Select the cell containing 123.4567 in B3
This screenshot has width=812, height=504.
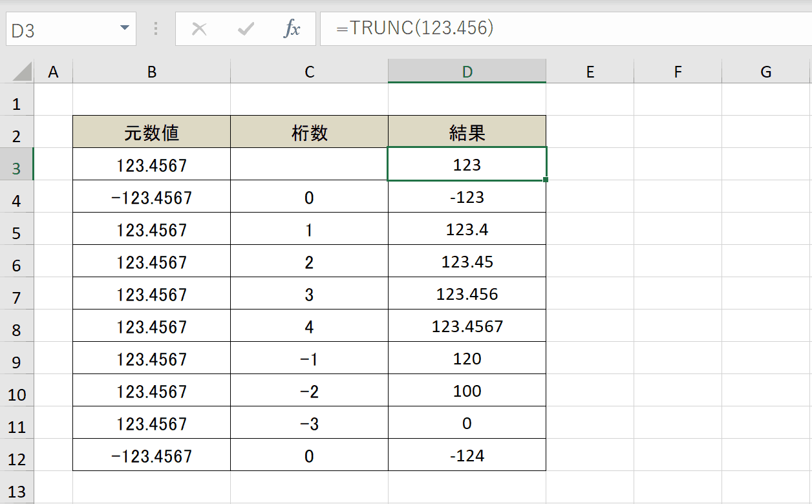click(x=151, y=164)
